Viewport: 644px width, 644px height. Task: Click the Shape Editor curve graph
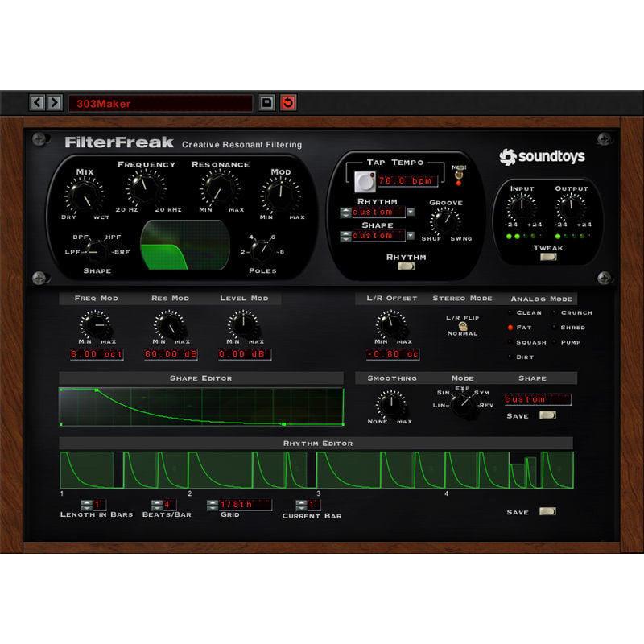point(202,407)
